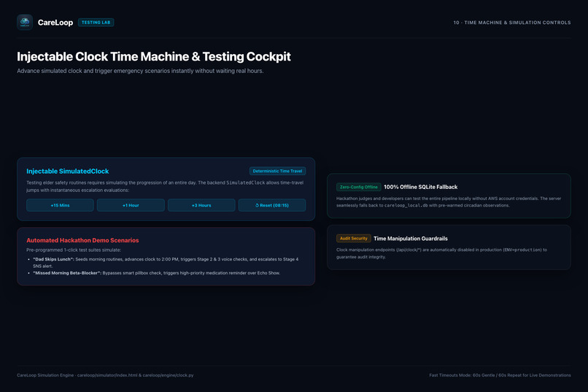Click the CareLoop logo icon
The image size is (588, 392).
(x=25, y=23)
